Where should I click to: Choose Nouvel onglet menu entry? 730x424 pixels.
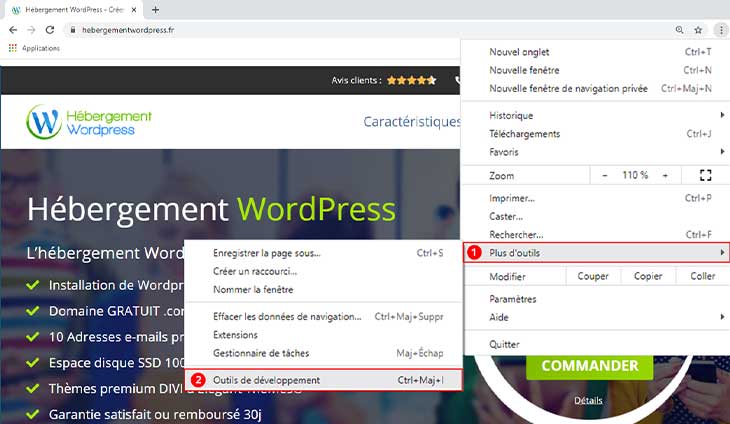[596, 52]
